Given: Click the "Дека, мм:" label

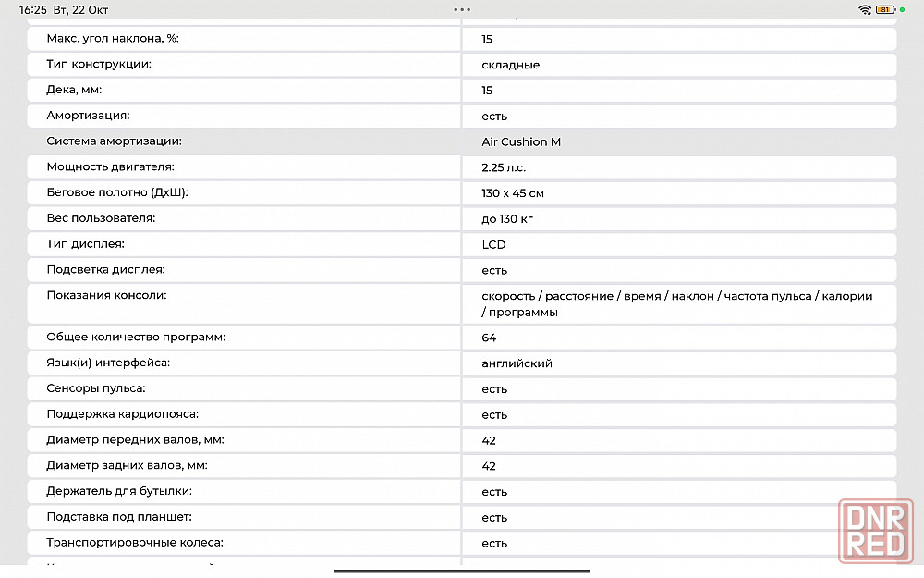Looking at the screenshot, I should tap(74, 90).
